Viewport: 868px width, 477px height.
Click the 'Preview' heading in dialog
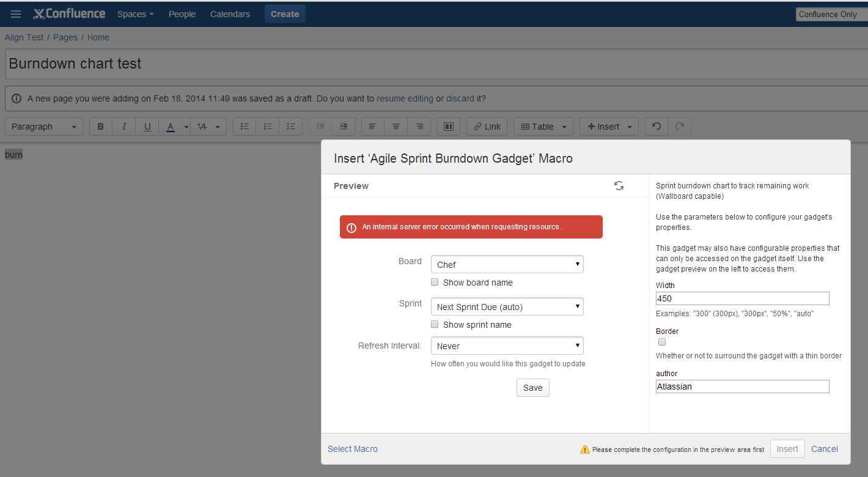click(x=351, y=186)
